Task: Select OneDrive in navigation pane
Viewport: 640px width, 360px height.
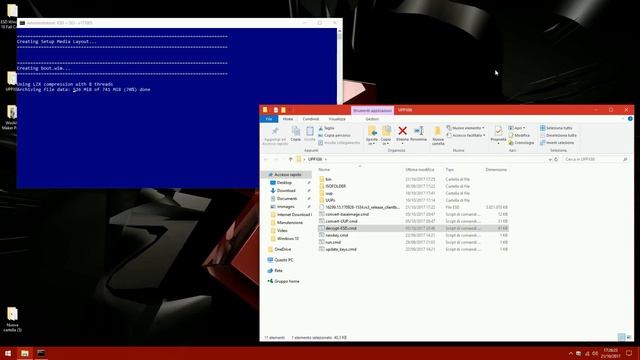Action: pyautogui.click(x=282, y=249)
